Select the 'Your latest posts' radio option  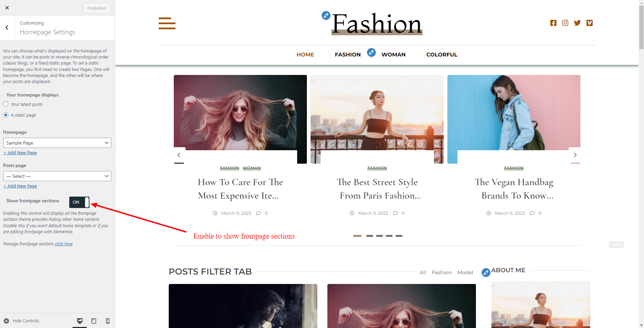[x=6, y=104]
